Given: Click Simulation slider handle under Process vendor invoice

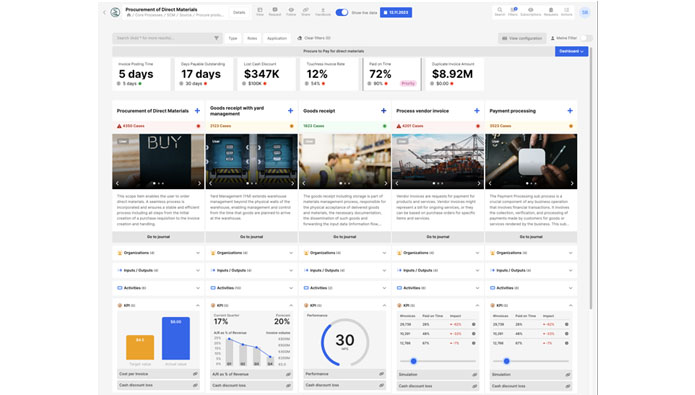Looking at the screenshot, I should 414,361.
